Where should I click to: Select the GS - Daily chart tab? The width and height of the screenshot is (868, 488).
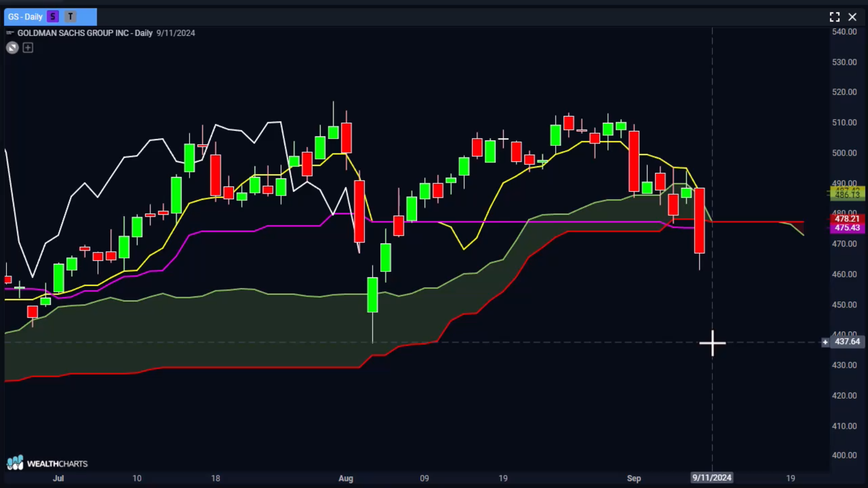tap(50, 17)
